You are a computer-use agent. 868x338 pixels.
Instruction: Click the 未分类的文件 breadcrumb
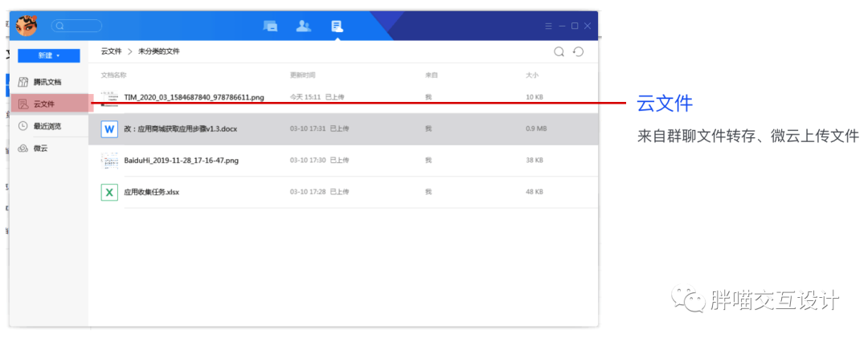point(159,51)
